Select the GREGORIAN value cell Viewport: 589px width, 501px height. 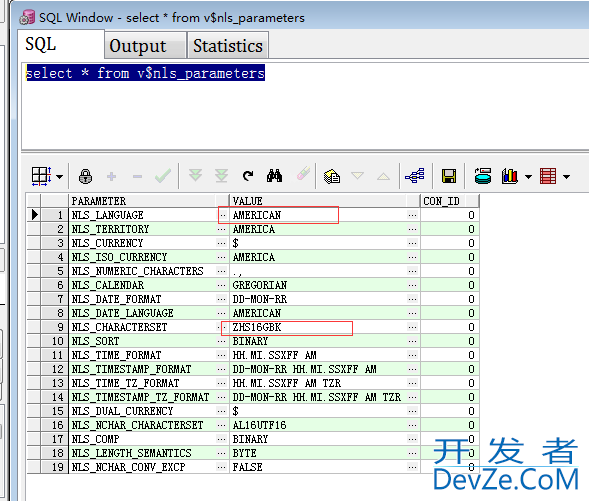coord(325,285)
